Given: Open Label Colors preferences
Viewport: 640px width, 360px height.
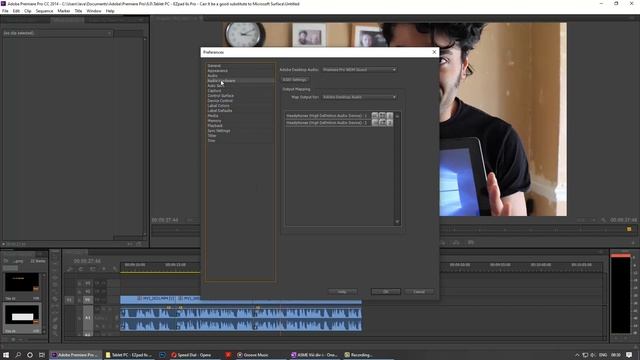Looking at the screenshot, I should pos(218,106).
